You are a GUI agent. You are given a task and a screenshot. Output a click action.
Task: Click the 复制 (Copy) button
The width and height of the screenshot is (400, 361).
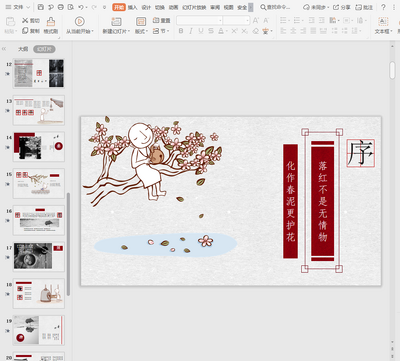tap(31, 31)
